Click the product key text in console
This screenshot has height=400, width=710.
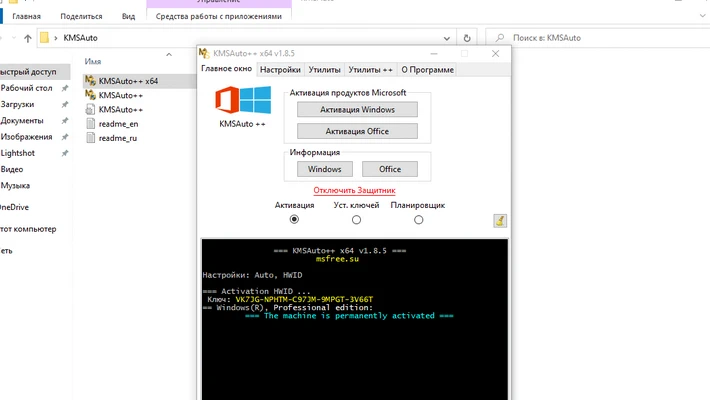point(304,299)
